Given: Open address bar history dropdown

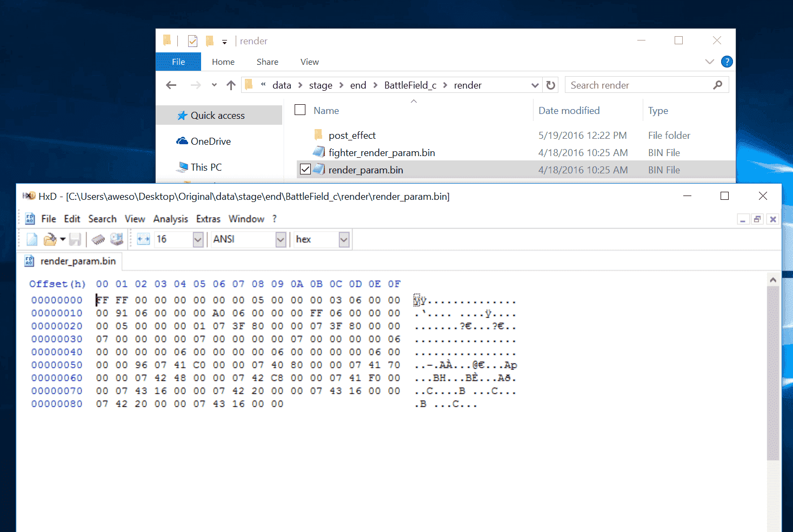Looking at the screenshot, I should tap(535, 85).
